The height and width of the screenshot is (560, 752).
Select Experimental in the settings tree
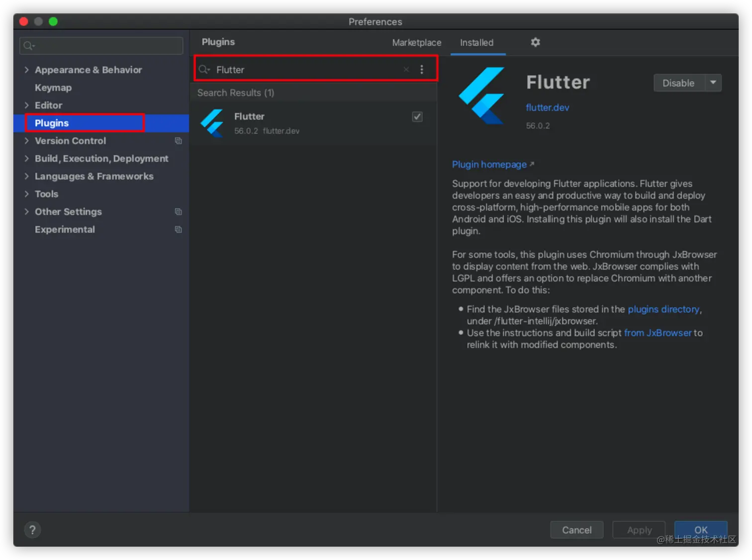click(x=65, y=230)
